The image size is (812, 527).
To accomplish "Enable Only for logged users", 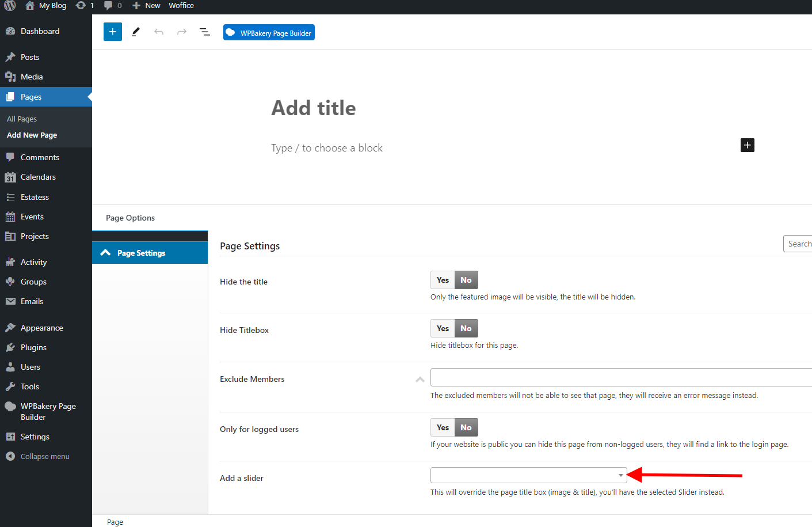I will [443, 427].
